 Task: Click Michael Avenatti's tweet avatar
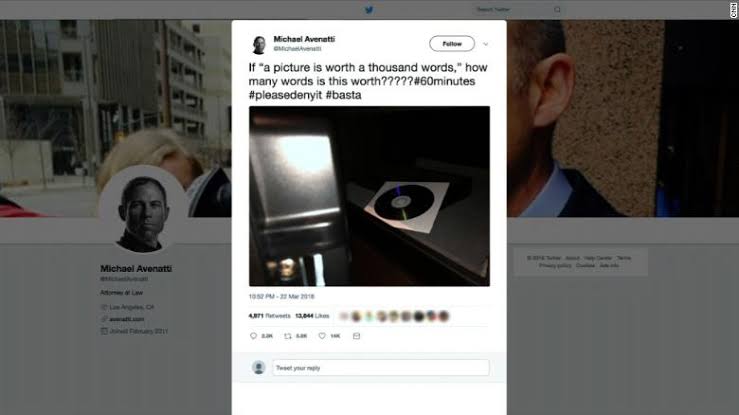tap(258, 45)
